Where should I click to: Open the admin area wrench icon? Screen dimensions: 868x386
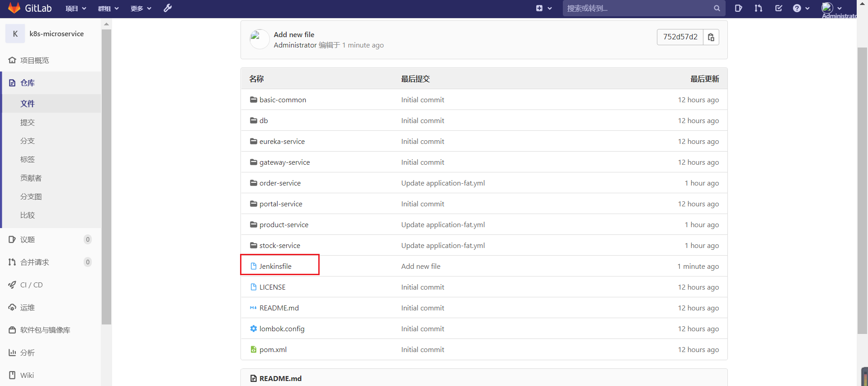(x=168, y=8)
